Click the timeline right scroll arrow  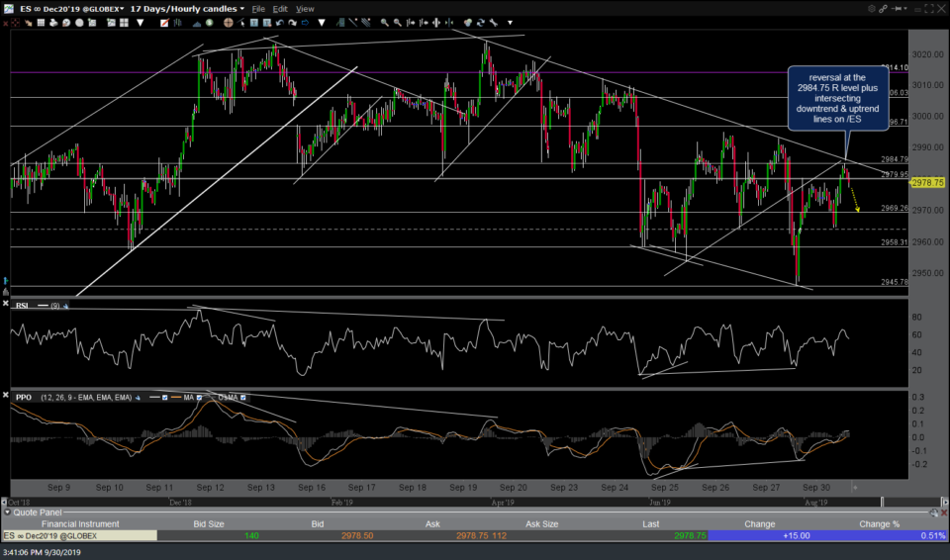[946, 502]
